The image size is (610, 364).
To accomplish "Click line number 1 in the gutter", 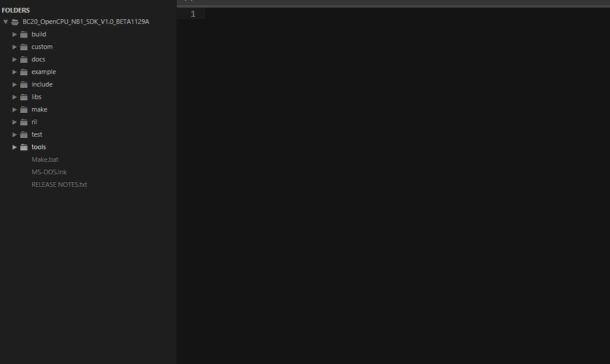I will point(193,14).
